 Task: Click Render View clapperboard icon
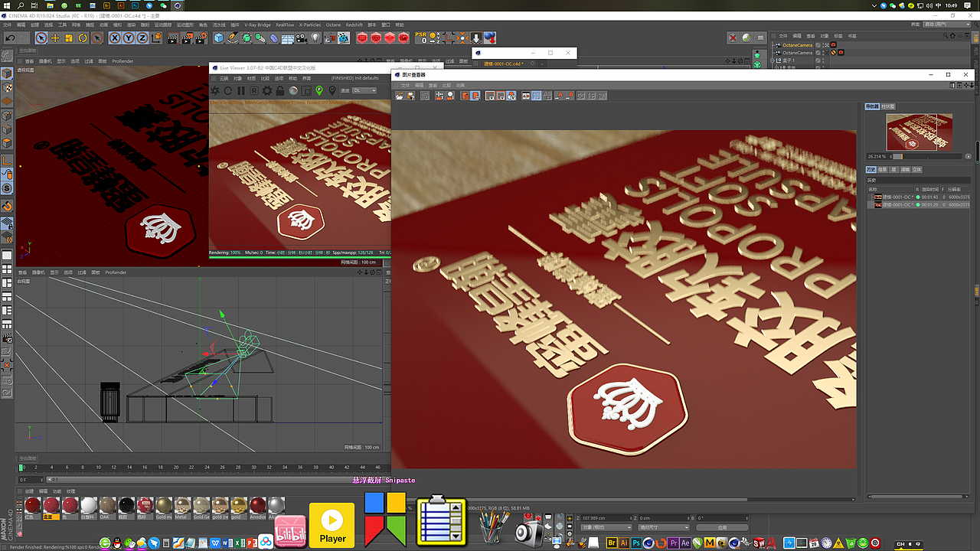click(174, 37)
